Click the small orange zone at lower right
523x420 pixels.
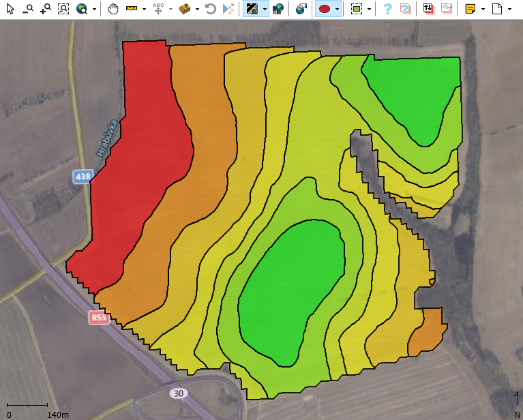click(428, 332)
